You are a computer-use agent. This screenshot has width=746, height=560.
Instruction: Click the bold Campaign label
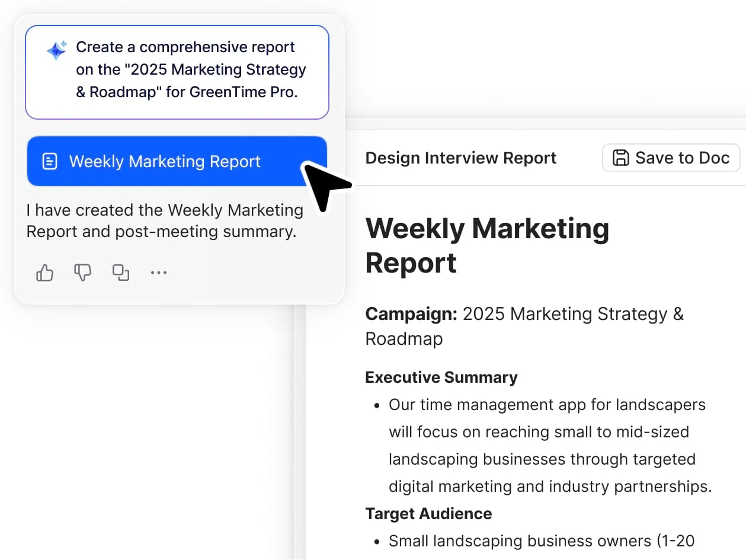tap(411, 313)
